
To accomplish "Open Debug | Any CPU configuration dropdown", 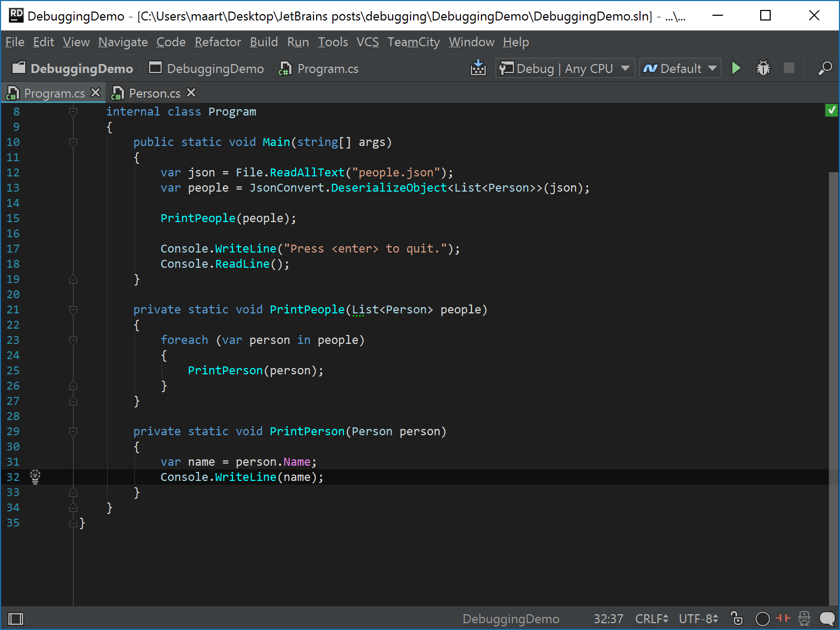I will tap(565, 68).
